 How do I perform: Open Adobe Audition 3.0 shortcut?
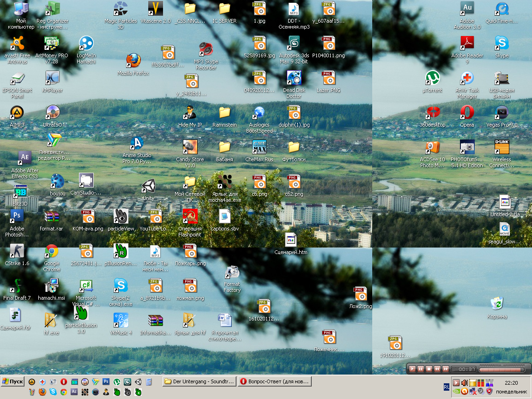(467, 9)
